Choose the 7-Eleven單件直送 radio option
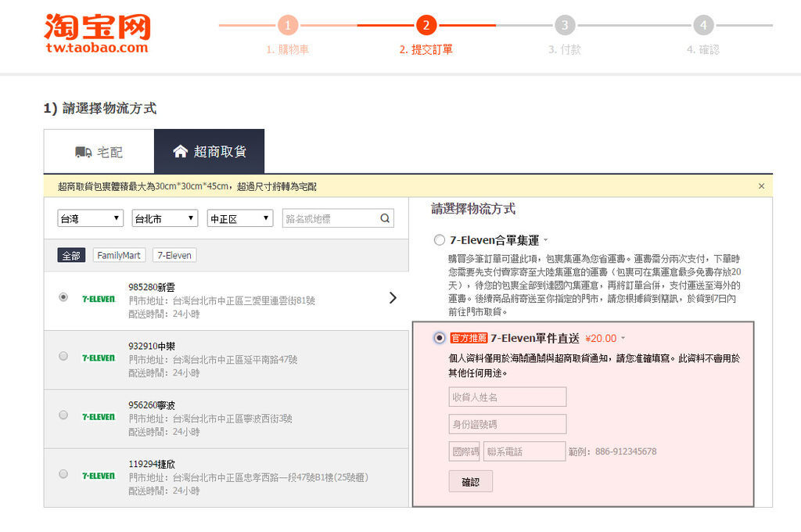 click(440, 338)
